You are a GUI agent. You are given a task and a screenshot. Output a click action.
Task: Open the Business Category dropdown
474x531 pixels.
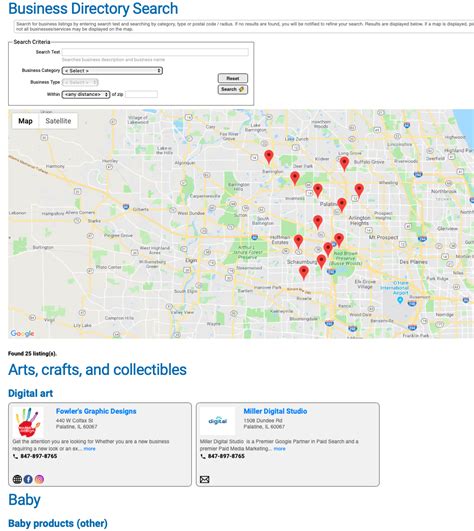tap(112, 71)
